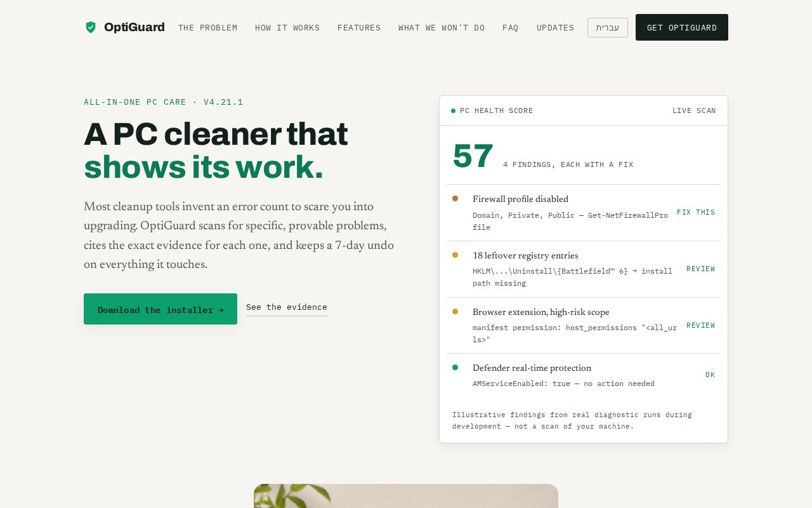This screenshot has width=812, height=508.
Task: Click 'Firewall profile disabled' title
Action: pos(520,199)
